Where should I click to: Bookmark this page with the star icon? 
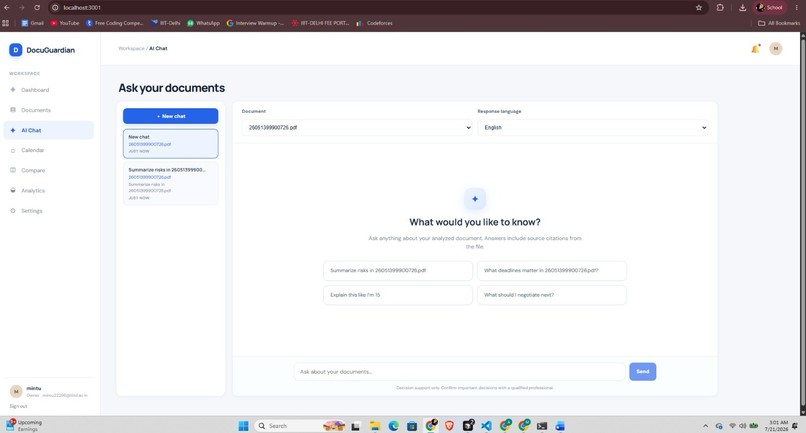699,8
